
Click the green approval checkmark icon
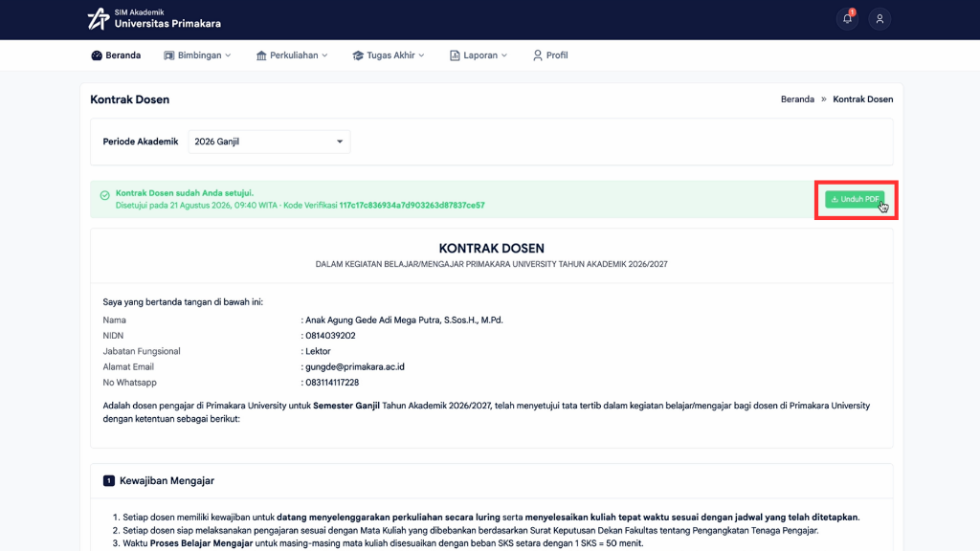[105, 195]
